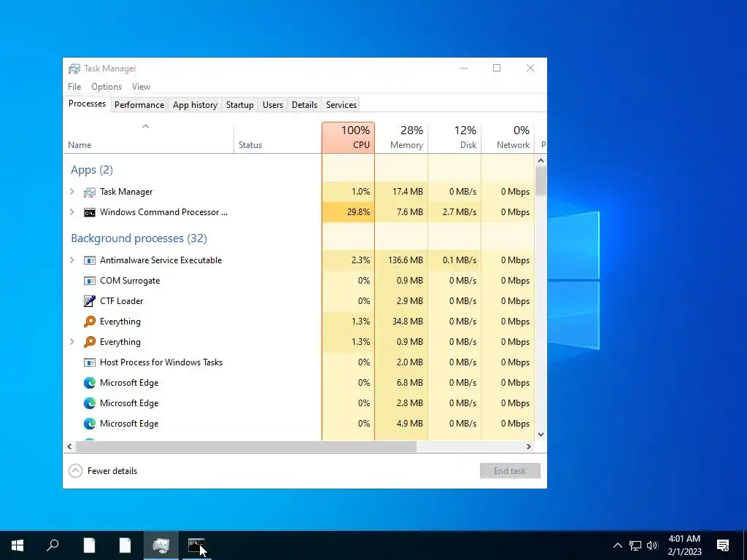Expand the Task Manager app row
747x560 pixels.
pos(72,192)
